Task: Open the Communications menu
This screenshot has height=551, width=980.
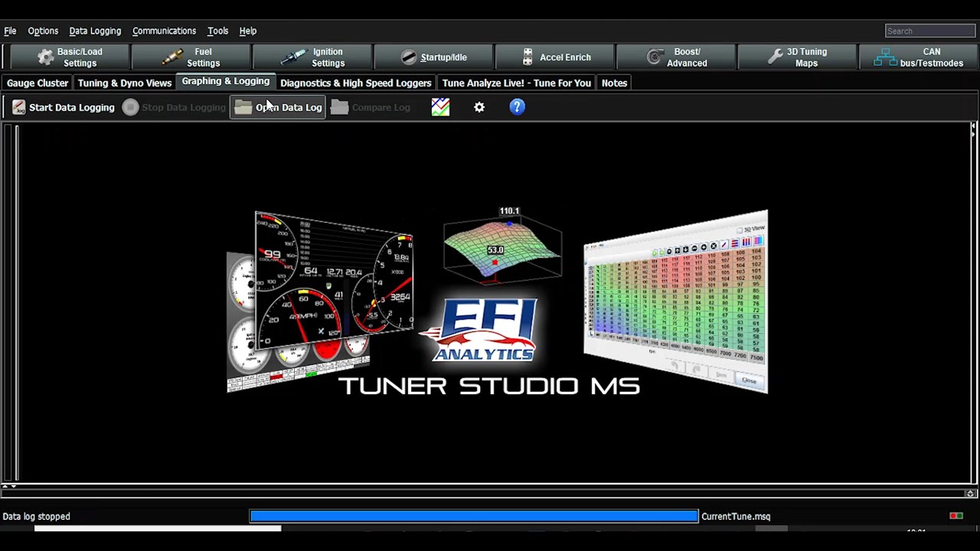Action: pos(164,31)
